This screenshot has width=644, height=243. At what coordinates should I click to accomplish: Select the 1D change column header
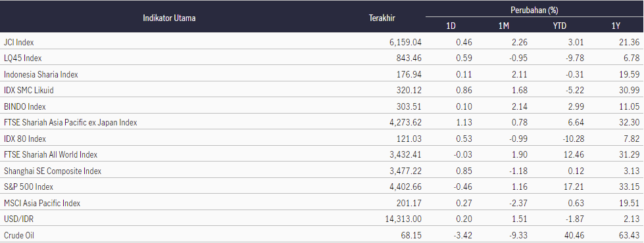point(451,26)
